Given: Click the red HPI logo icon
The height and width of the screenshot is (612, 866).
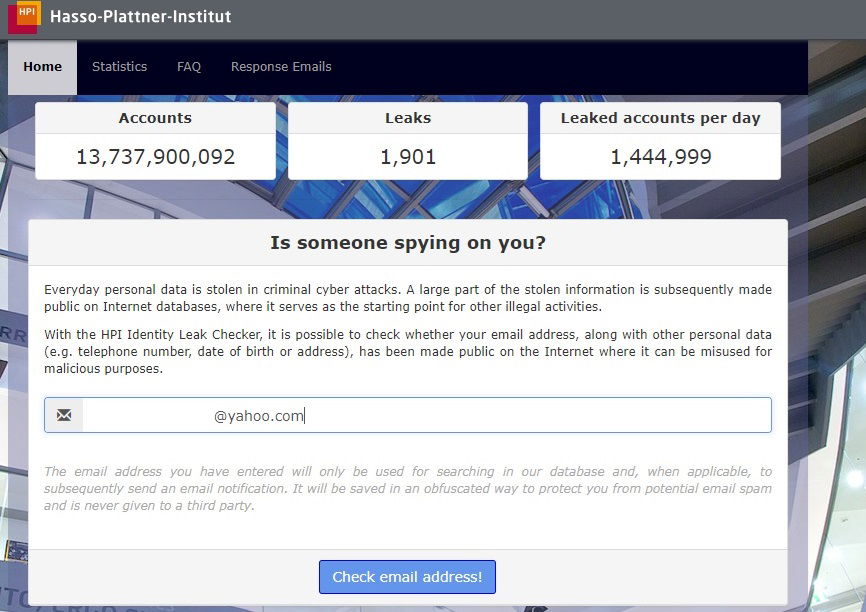Looking at the screenshot, I should [24, 17].
